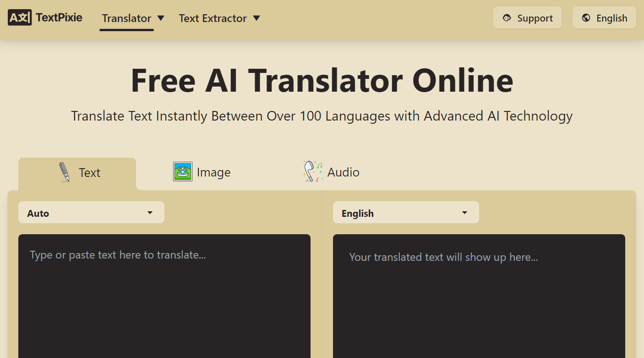Click the TextPixie logo icon
Viewport: 644px width, 358px height.
[20, 18]
